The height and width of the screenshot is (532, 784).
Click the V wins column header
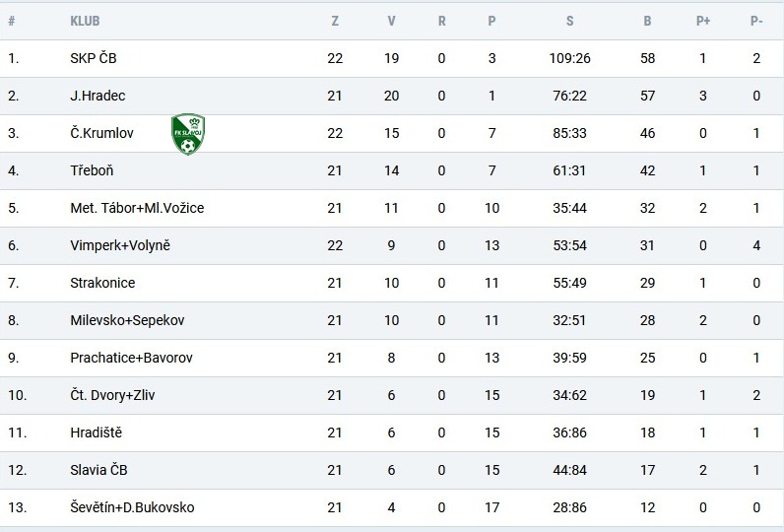pos(391,21)
